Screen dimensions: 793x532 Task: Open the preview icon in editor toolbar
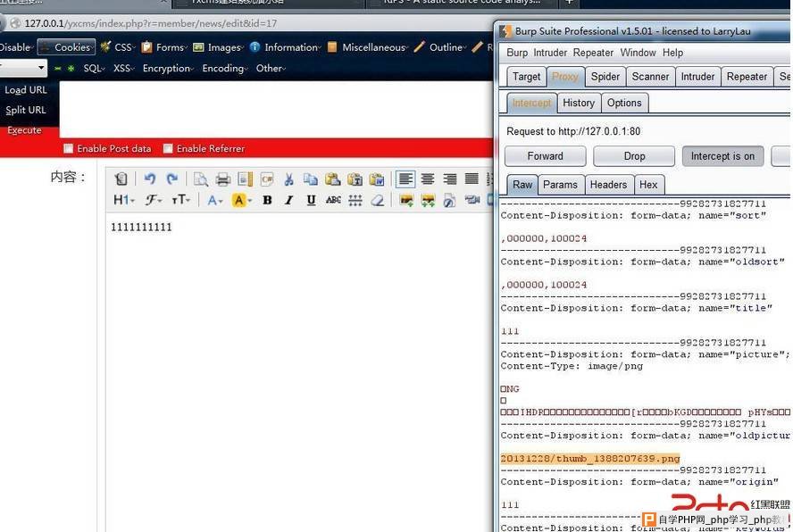tap(201, 179)
